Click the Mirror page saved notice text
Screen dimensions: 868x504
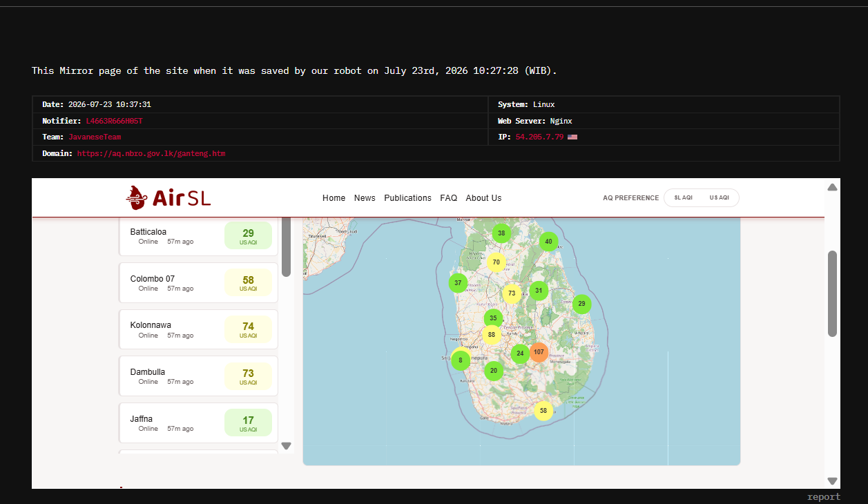294,71
